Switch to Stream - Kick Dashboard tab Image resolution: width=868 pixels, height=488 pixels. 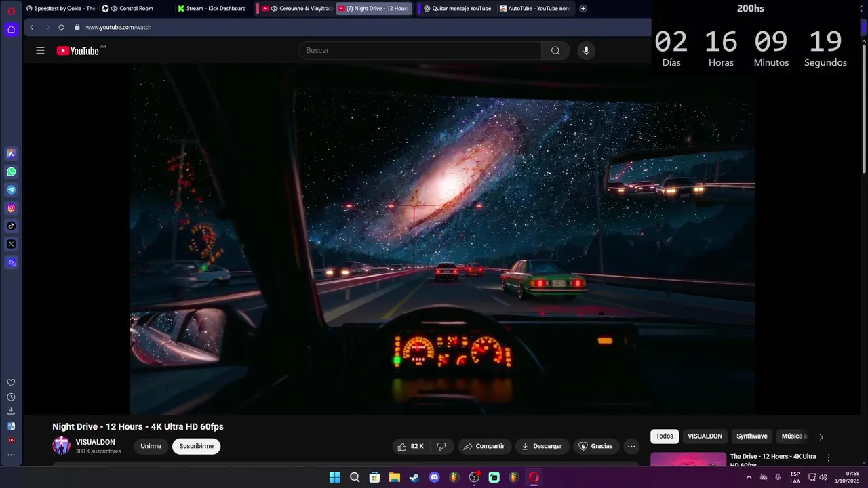[x=212, y=9]
